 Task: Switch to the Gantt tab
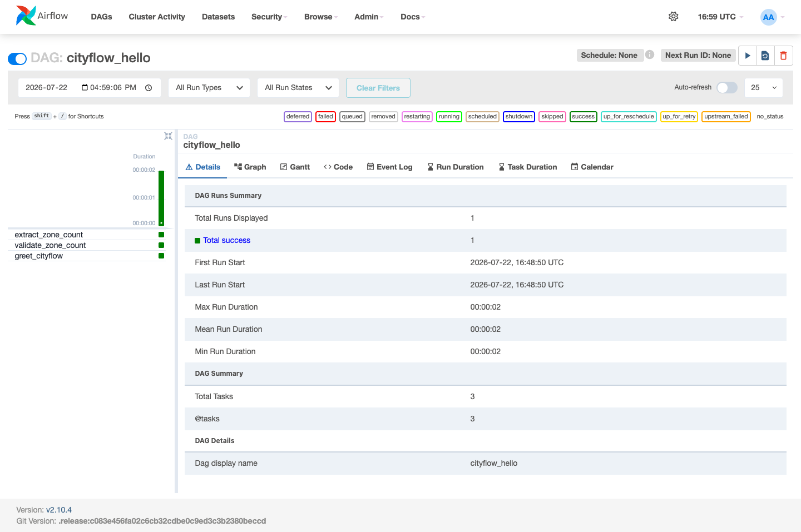pos(295,167)
